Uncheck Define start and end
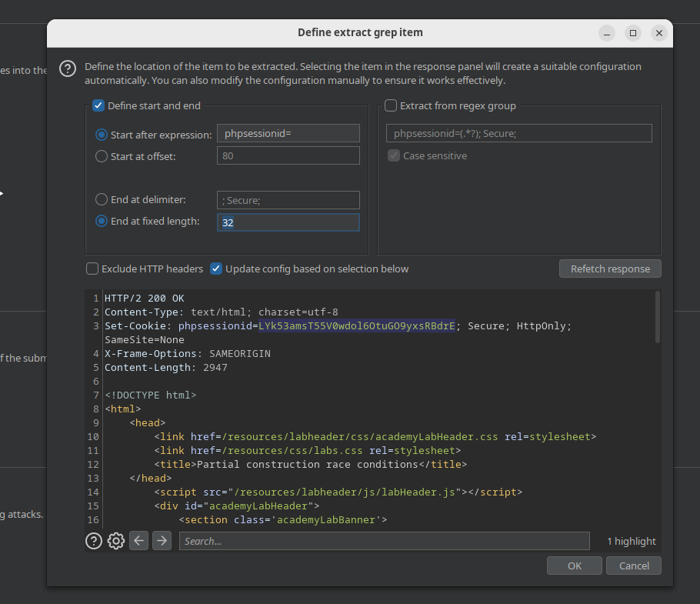The image size is (700, 604). pos(98,106)
